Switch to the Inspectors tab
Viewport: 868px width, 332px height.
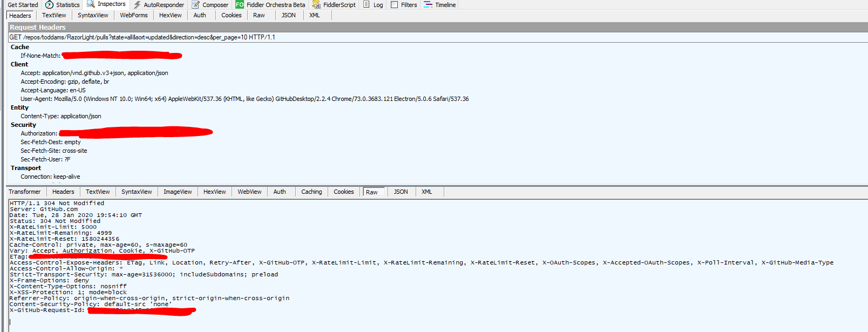pos(106,4)
